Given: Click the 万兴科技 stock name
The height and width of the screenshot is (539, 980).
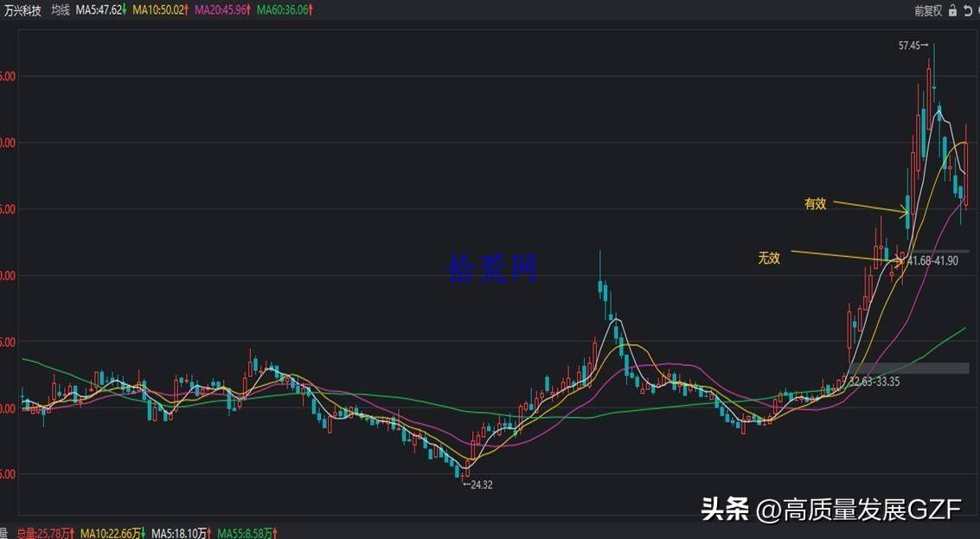Looking at the screenshot, I should (x=22, y=10).
